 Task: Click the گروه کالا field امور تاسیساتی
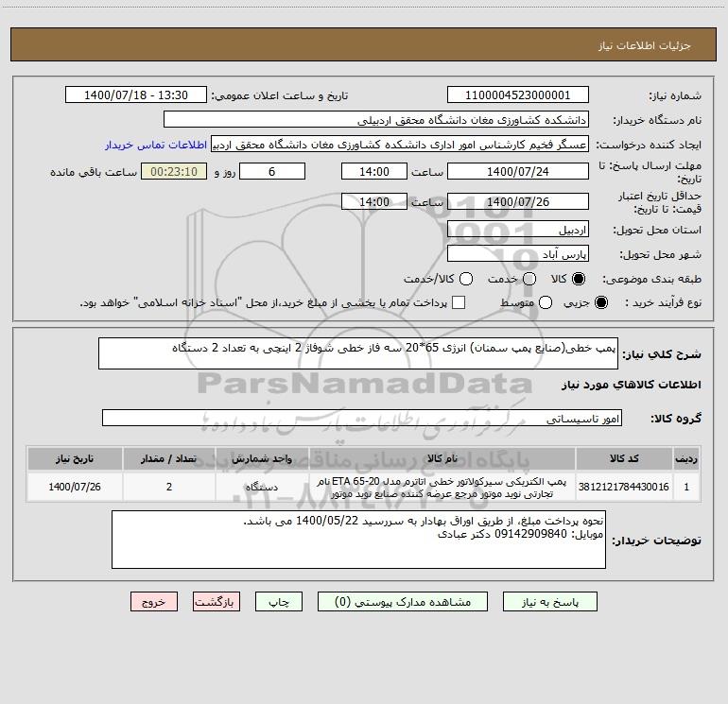coord(362,418)
